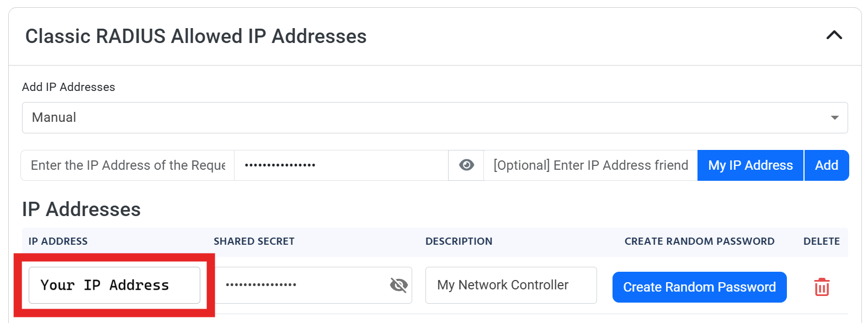Click the dropdown arrow next to Manual

tap(835, 117)
